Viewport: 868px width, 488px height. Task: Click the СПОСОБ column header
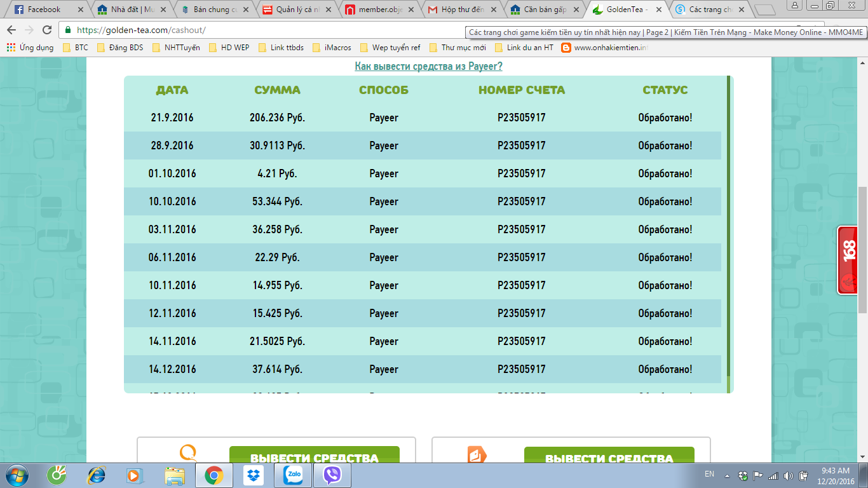tap(384, 90)
